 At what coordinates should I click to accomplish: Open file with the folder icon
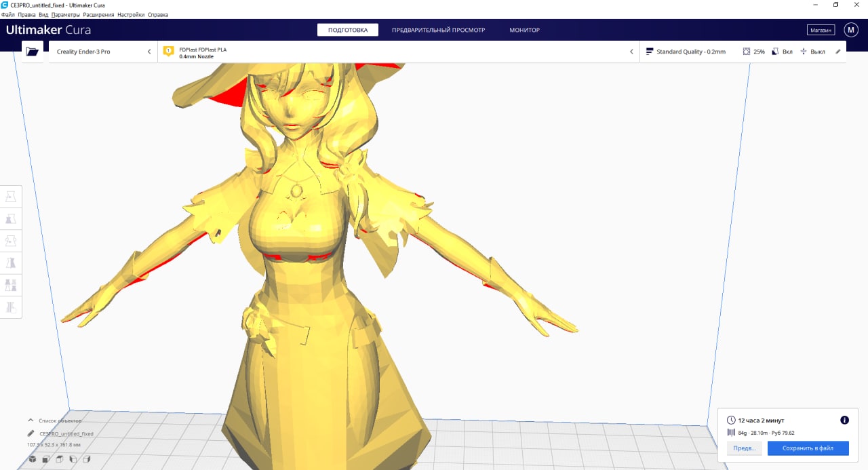click(x=32, y=52)
